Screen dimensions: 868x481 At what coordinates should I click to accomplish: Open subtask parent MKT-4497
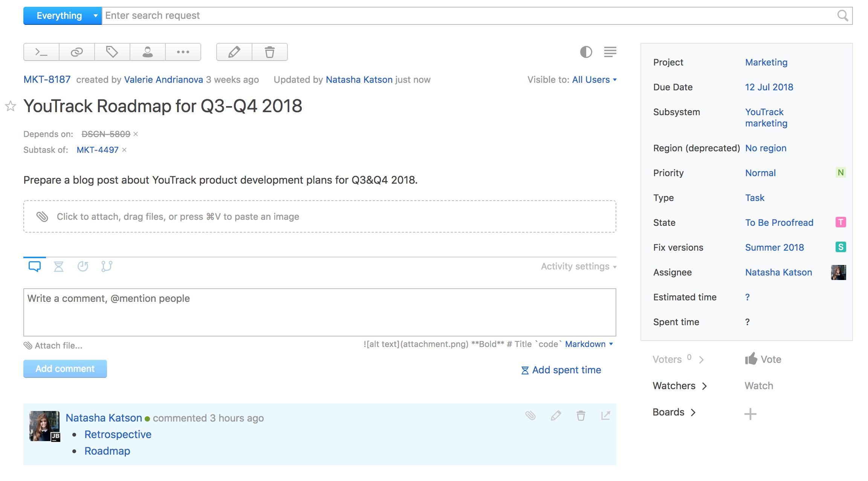pyautogui.click(x=98, y=150)
